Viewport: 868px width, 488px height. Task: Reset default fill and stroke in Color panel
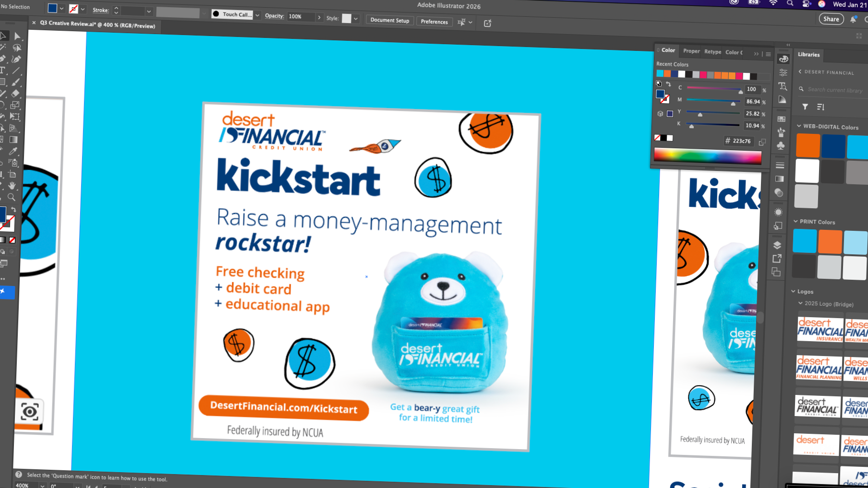point(659,83)
